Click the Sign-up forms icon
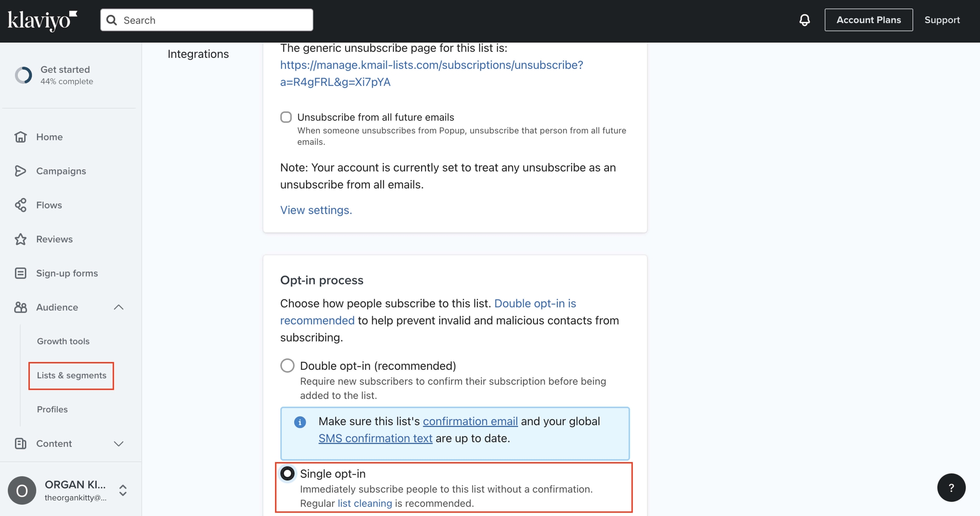 [20, 273]
